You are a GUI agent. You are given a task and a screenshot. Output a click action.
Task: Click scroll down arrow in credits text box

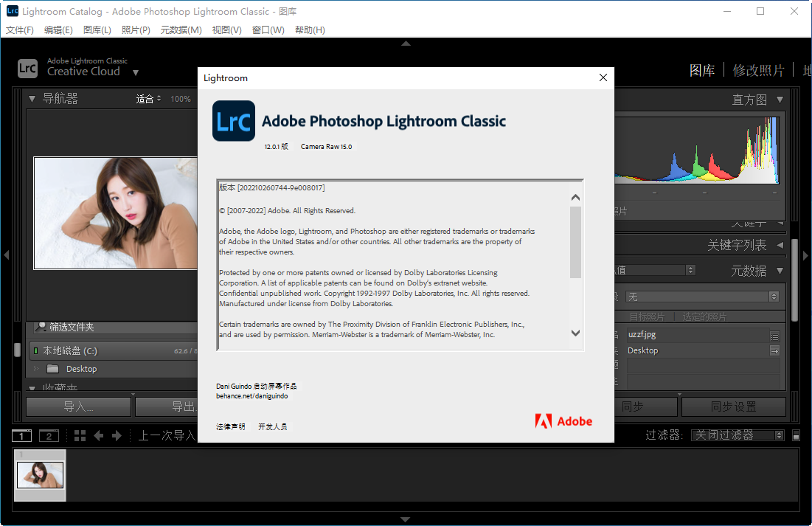575,333
